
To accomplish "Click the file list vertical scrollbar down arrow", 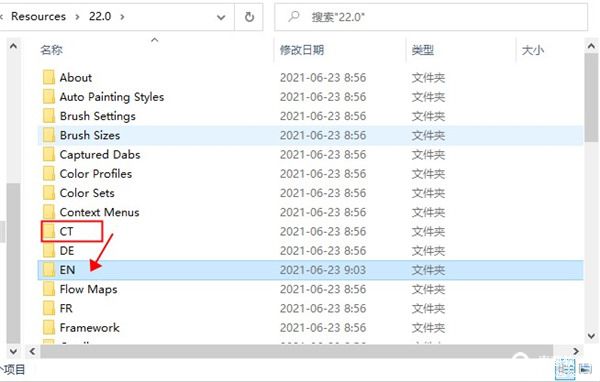I will point(591,336).
